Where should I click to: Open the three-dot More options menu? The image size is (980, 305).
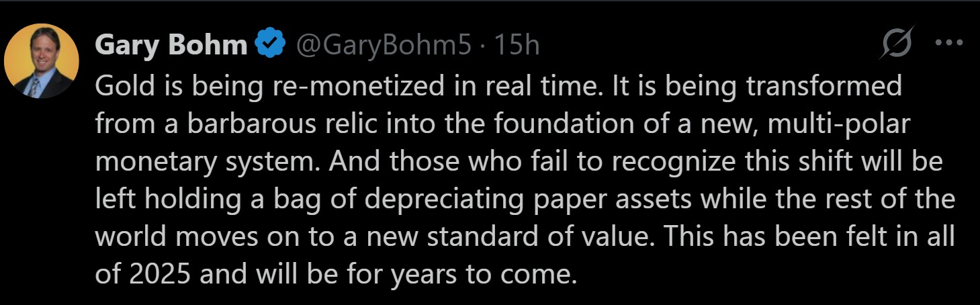[x=949, y=43]
